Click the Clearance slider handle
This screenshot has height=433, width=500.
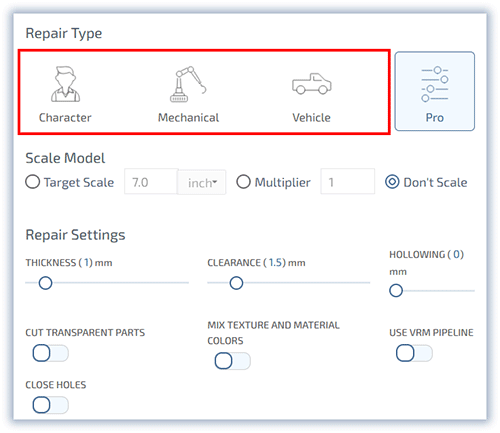(x=236, y=283)
